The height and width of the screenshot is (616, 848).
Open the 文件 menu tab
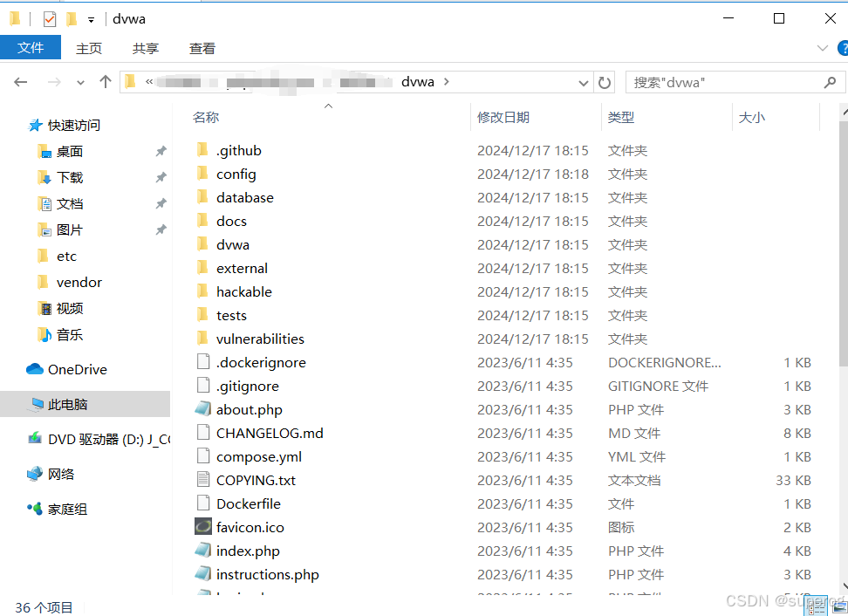[x=31, y=48]
